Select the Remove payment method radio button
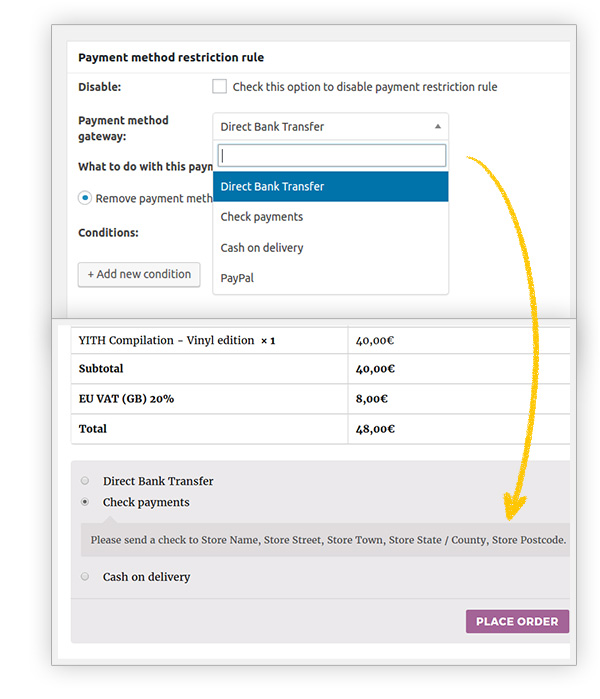600x699 pixels. [86, 198]
